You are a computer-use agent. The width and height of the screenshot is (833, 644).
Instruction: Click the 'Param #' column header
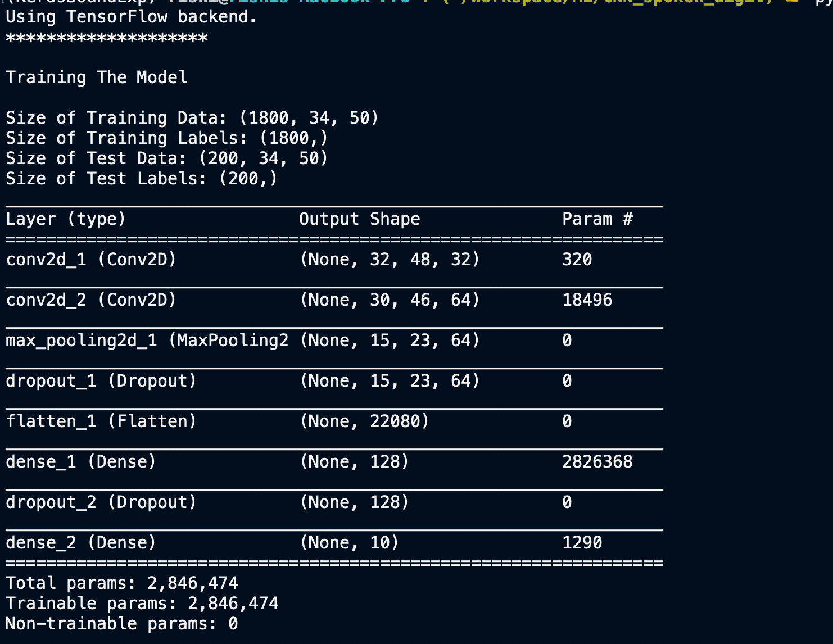(x=597, y=219)
